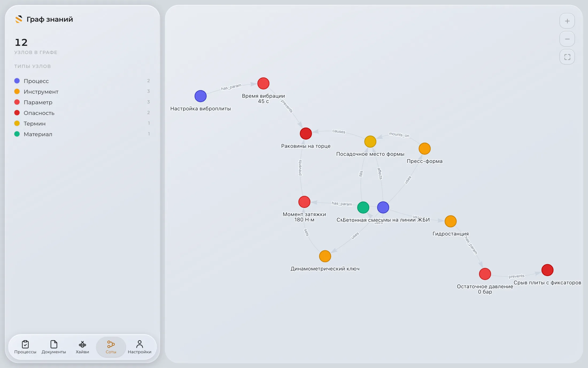588x368 pixels.
Task: Open the Процессы tab
Action: [x=25, y=347]
